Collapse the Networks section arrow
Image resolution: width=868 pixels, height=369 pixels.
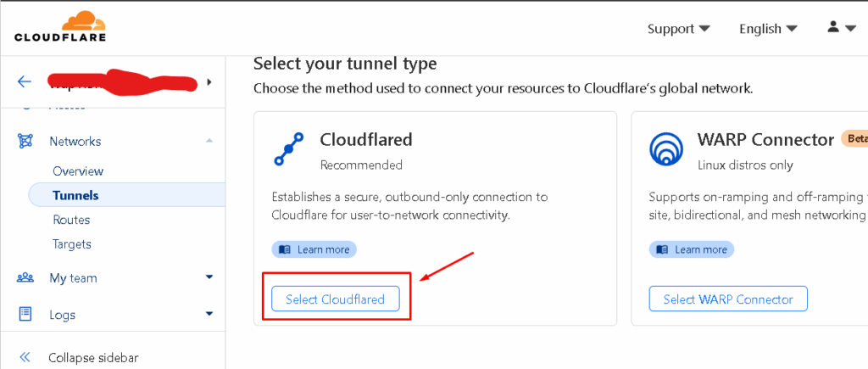click(209, 142)
